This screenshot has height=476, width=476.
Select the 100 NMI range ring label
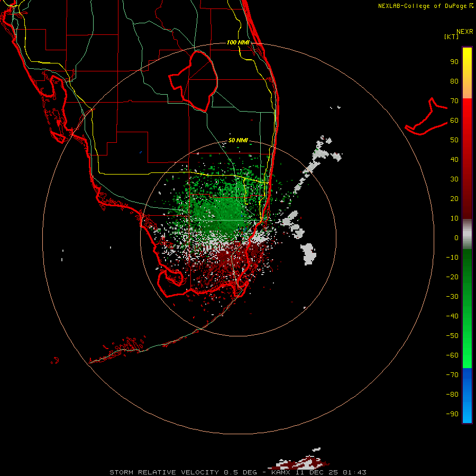pos(238,42)
